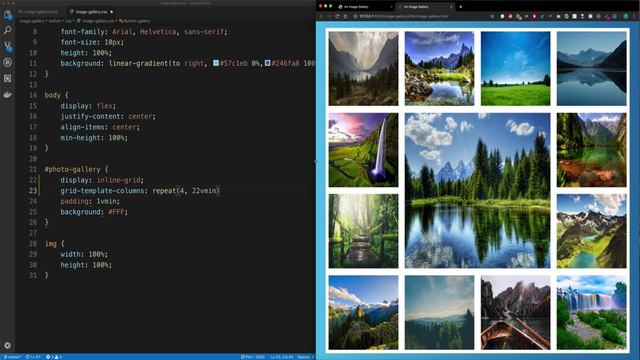Open the Explorer view in the activity bar
Image resolution: width=640 pixels, height=360 pixels.
coord(7,15)
